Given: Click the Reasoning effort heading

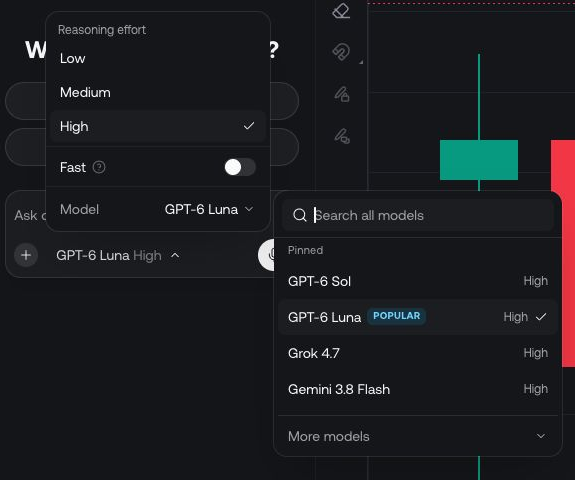Looking at the screenshot, I should coord(102,30).
